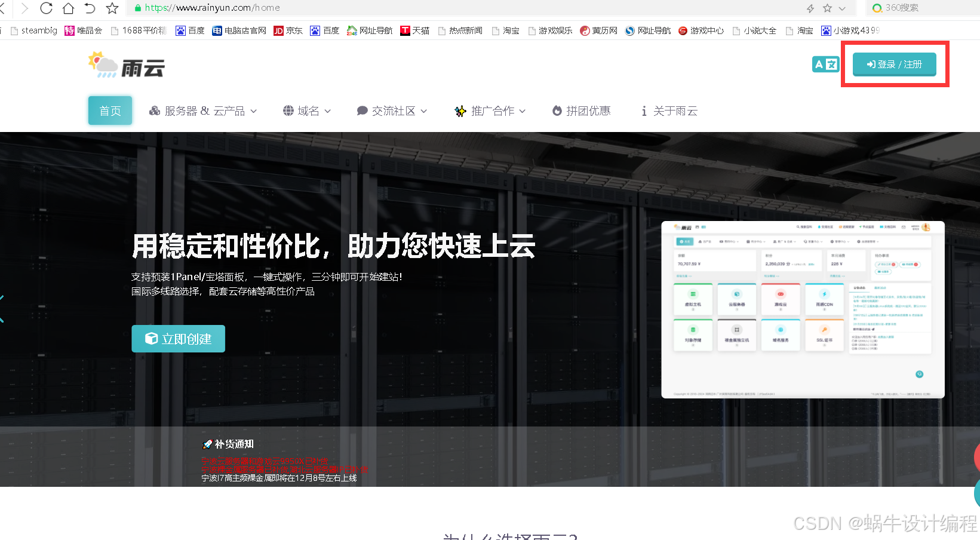Open the 1688平价 bookmark

pos(139,30)
